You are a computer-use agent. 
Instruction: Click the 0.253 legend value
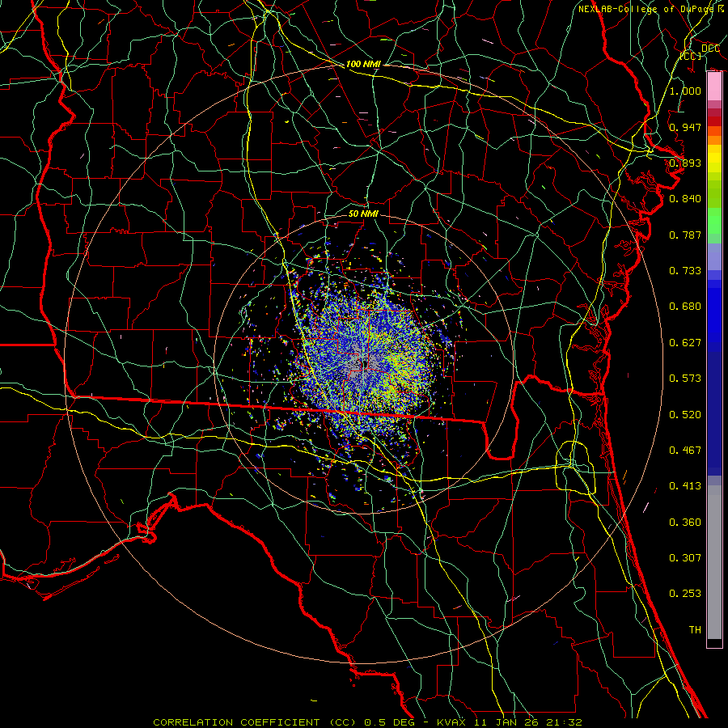click(x=685, y=594)
